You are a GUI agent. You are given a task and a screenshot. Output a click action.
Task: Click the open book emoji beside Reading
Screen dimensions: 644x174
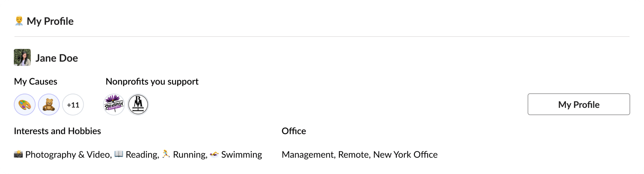(118, 154)
